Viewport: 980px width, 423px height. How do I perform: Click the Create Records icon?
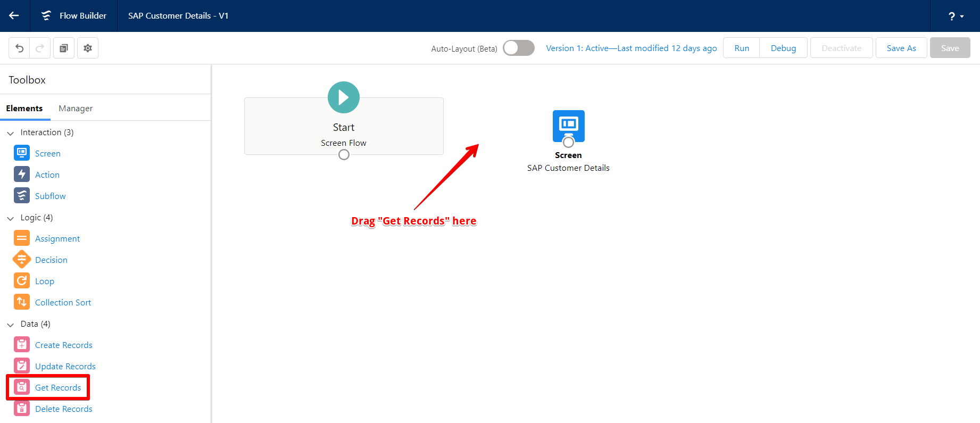[x=22, y=344]
